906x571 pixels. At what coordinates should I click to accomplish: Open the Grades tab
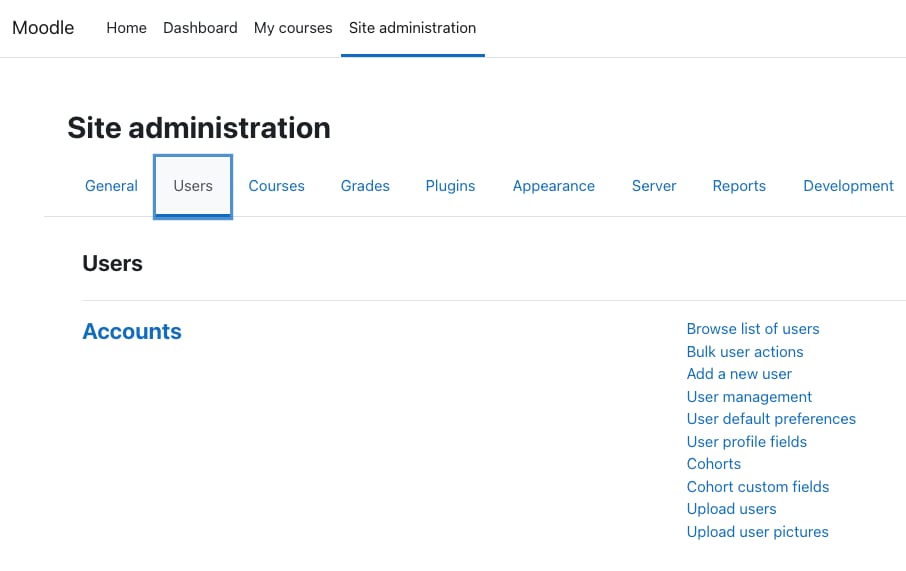click(365, 186)
